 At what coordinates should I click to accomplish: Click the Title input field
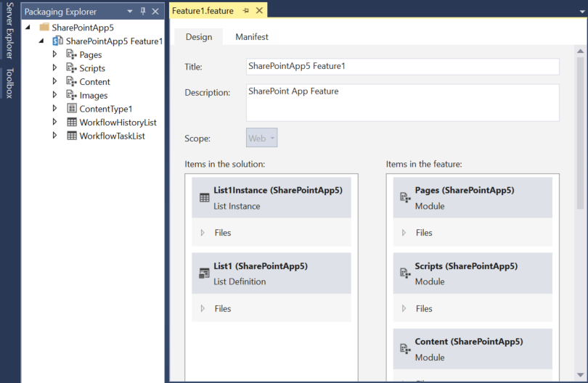[402, 66]
